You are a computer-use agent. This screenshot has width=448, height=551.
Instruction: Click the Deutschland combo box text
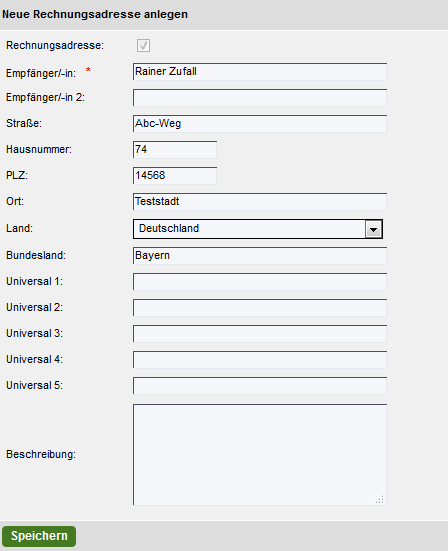point(169,228)
